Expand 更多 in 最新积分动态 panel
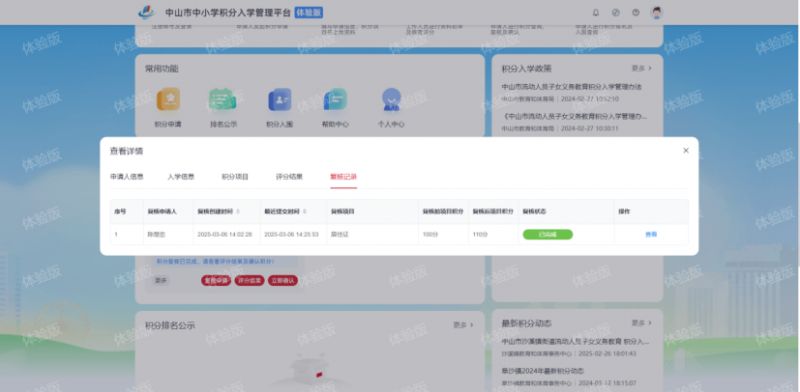The width and height of the screenshot is (800, 392). click(x=641, y=323)
